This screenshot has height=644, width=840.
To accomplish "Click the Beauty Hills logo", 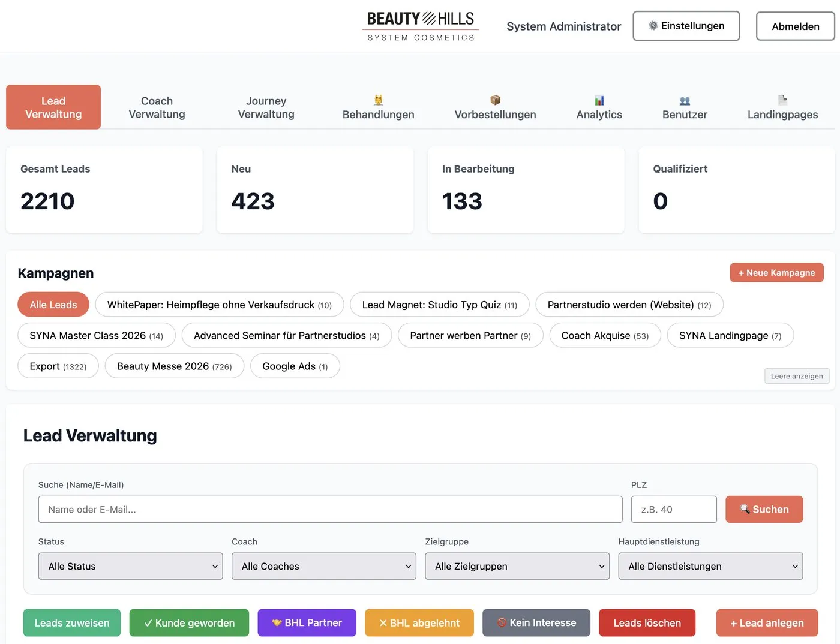I will tap(421, 26).
